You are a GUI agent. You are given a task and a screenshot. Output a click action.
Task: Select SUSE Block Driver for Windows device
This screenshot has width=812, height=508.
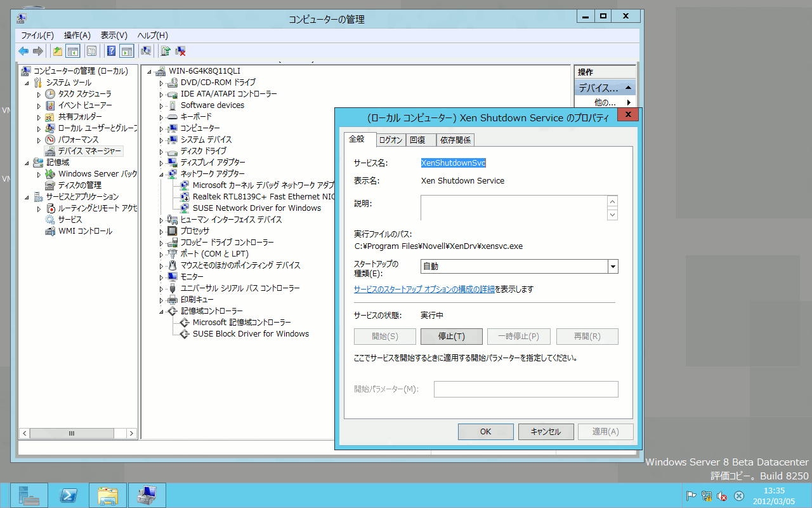(251, 334)
